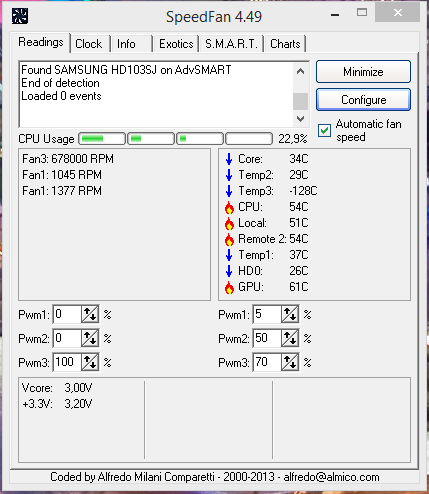Open the S.M.A.R.T. tab
The height and width of the screenshot is (494, 429).
(231, 44)
